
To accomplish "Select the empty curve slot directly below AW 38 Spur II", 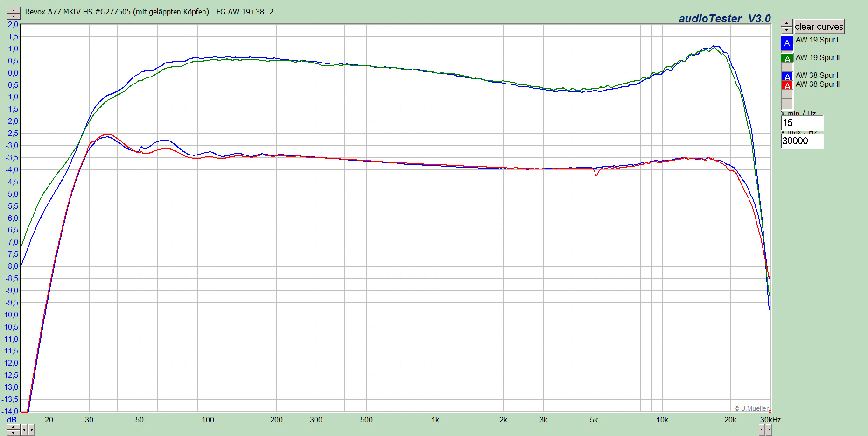I will pyautogui.click(x=787, y=94).
